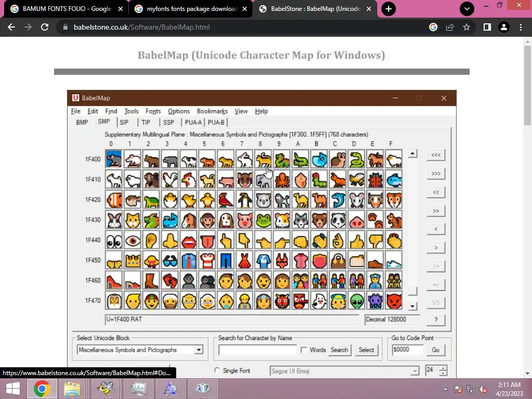This screenshot has height=399, width=532.
Task: Choose the clownfish emoji at 1F420
Action: 114,199
